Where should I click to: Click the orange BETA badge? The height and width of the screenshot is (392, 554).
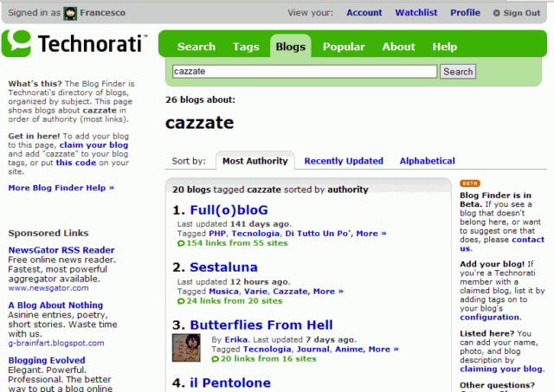469,183
